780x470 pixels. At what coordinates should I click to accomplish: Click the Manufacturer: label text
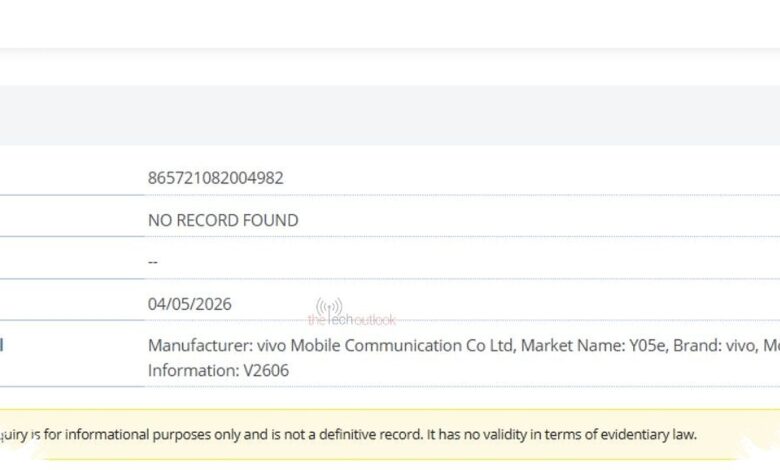pos(200,346)
